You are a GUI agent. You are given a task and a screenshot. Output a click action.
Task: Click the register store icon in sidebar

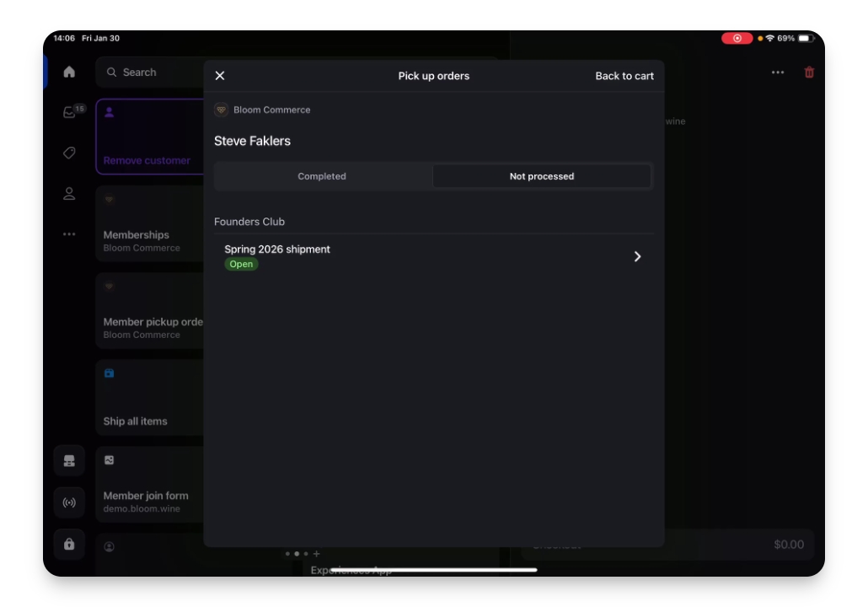(x=69, y=461)
